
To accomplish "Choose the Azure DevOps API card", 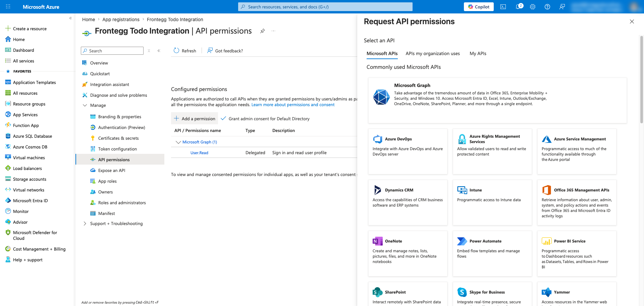I will click(x=408, y=151).
